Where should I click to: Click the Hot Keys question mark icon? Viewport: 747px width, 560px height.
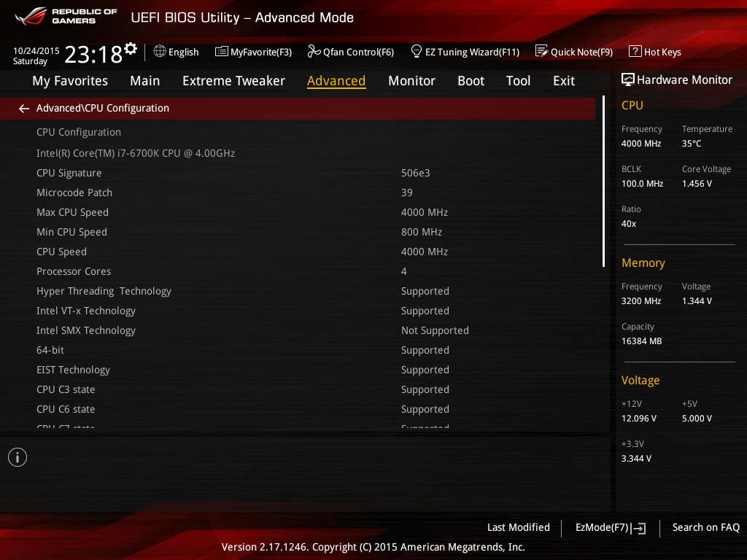point(635,51)
